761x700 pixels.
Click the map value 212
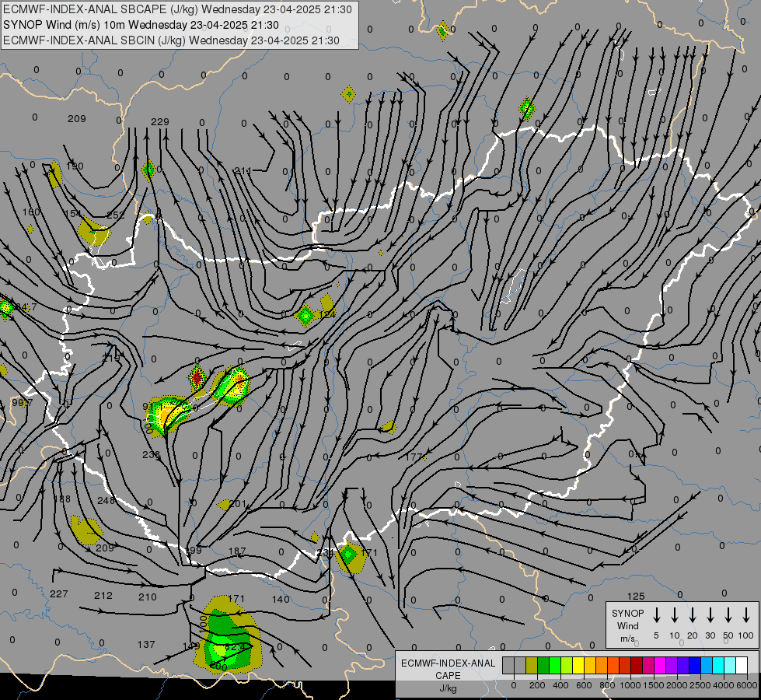[103, 595]
